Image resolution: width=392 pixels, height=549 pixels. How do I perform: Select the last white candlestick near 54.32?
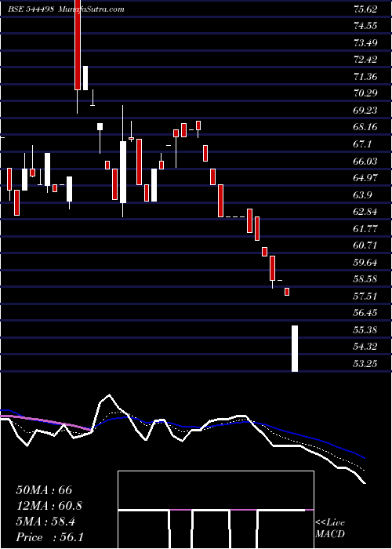[295, 348]
